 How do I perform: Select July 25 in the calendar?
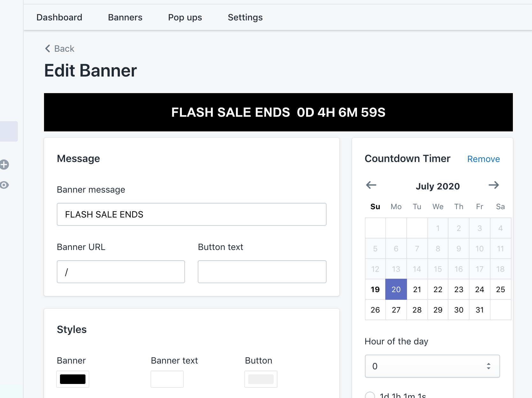500,290
